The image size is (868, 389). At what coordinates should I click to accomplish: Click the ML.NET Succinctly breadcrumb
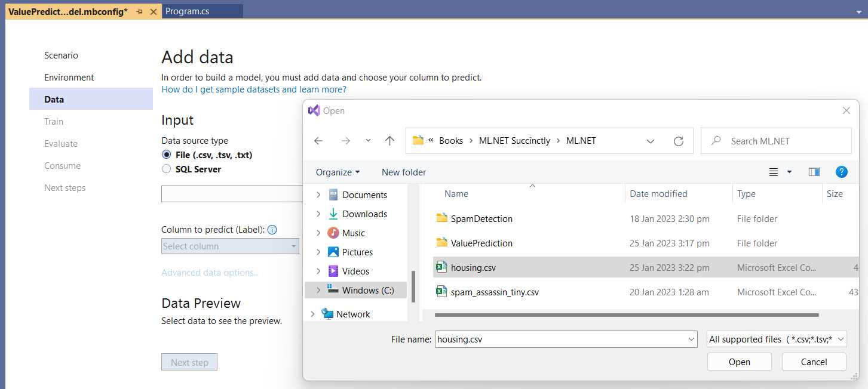point(514,141)
